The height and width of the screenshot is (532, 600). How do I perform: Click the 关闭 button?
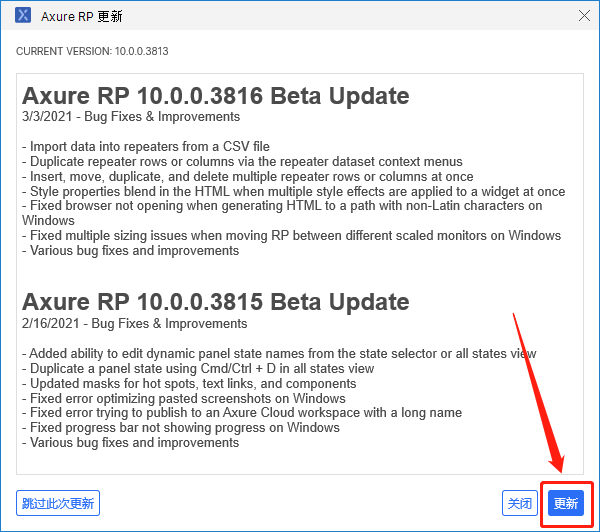point(520,503)
